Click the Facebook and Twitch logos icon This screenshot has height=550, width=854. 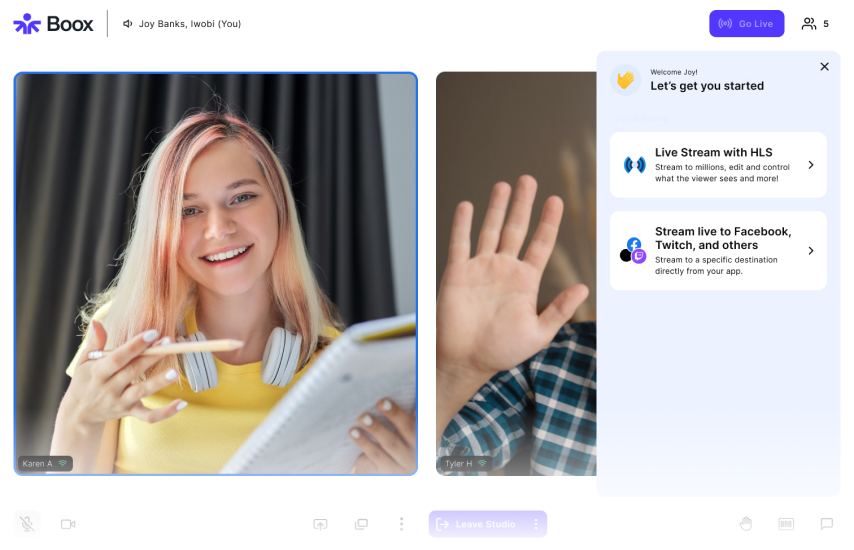pyautogui.click(x=633, y=250)
